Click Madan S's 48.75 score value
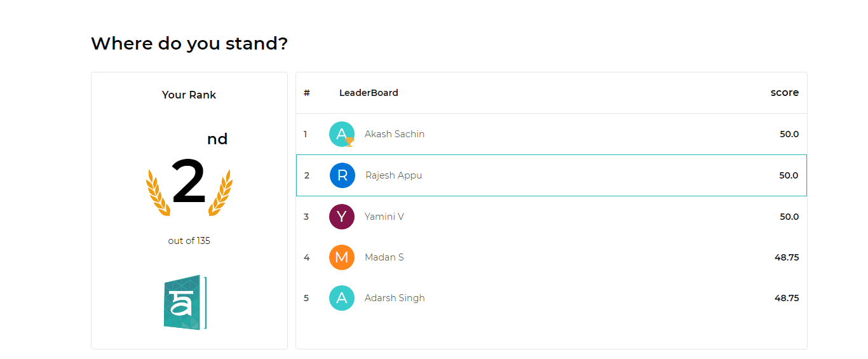 (x=787, y=257)
